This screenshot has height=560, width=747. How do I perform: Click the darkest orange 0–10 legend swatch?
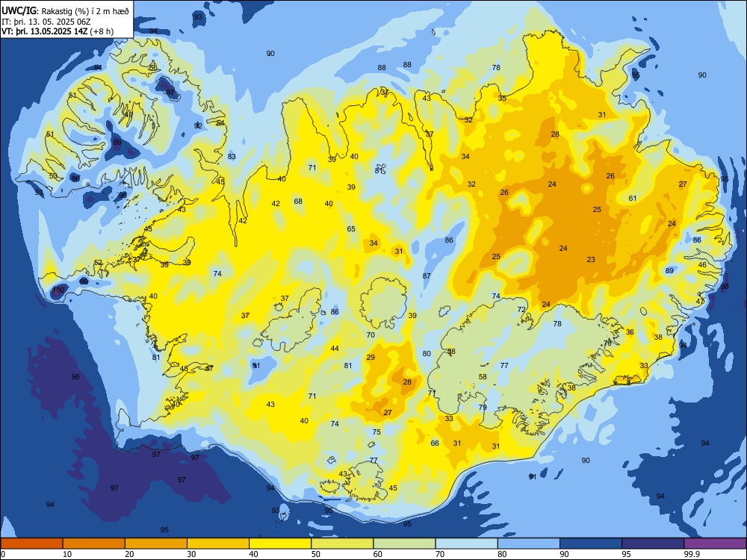[31, 544]
